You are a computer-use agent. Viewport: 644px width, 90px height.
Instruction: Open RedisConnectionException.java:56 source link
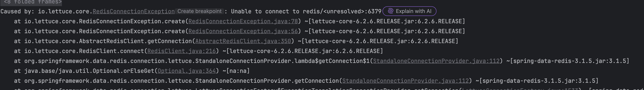(243, 31)
